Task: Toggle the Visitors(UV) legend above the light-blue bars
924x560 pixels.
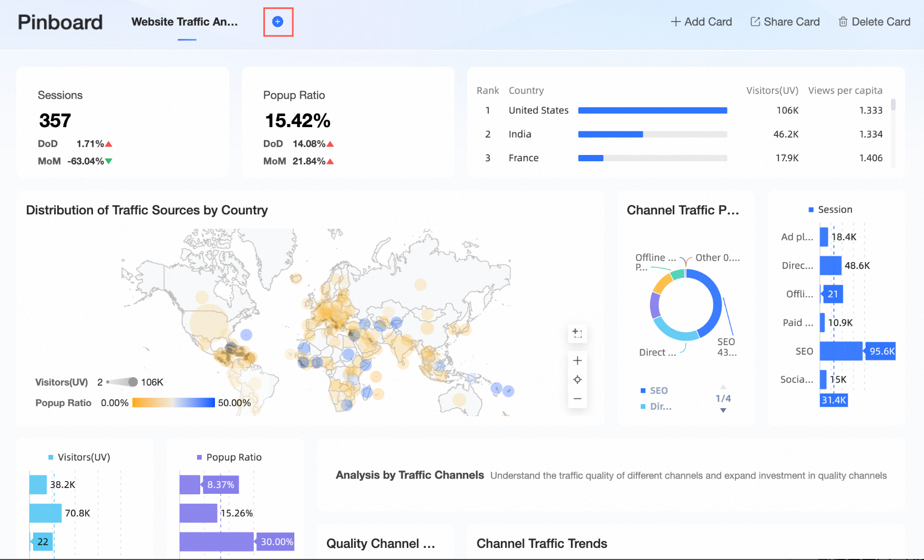Action: tap(79, 457)
